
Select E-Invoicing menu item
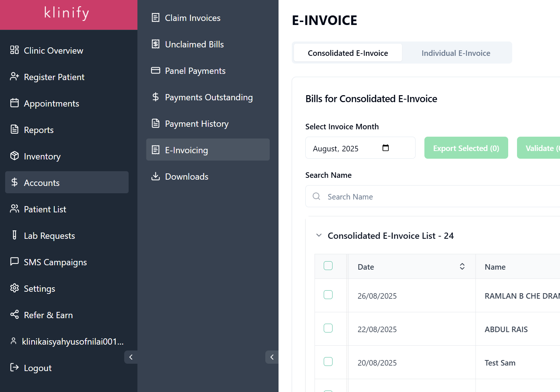[x=208, y=150]
